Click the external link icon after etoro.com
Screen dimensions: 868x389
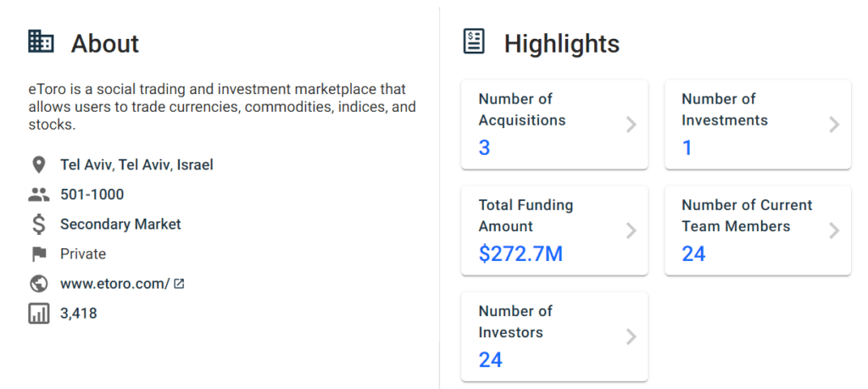click(179, 284)
